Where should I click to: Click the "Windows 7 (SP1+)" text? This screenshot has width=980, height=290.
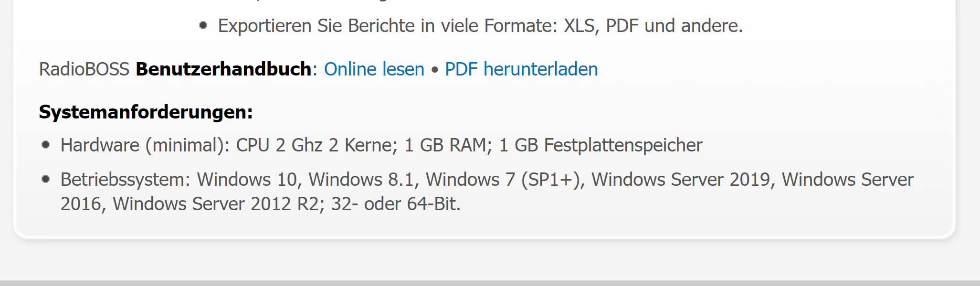505,180
